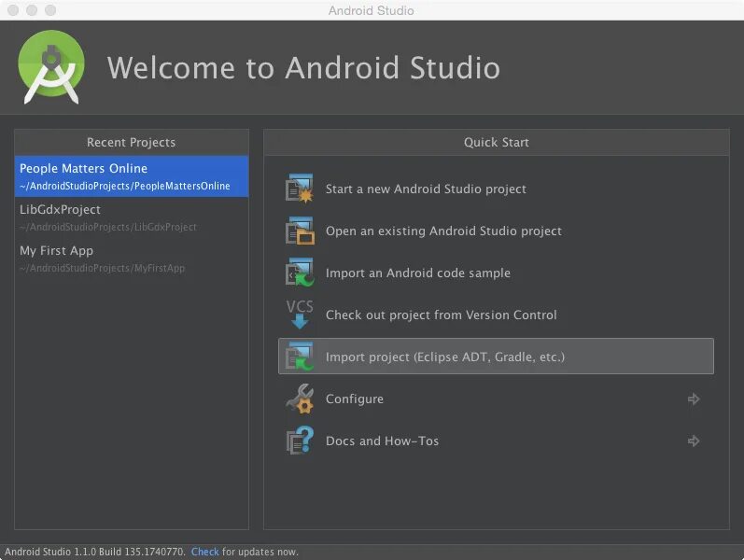Select Import project (Eclipse ADT, Gradle, etc.)
744x560 pixels.
pos(496,357)
